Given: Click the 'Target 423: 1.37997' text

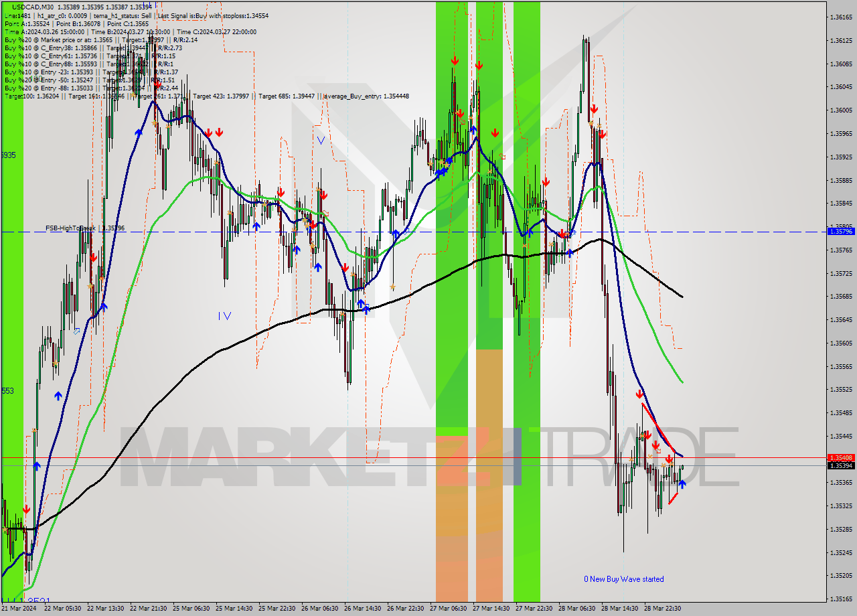Looking at the screenshot, I should click(221, 96).
